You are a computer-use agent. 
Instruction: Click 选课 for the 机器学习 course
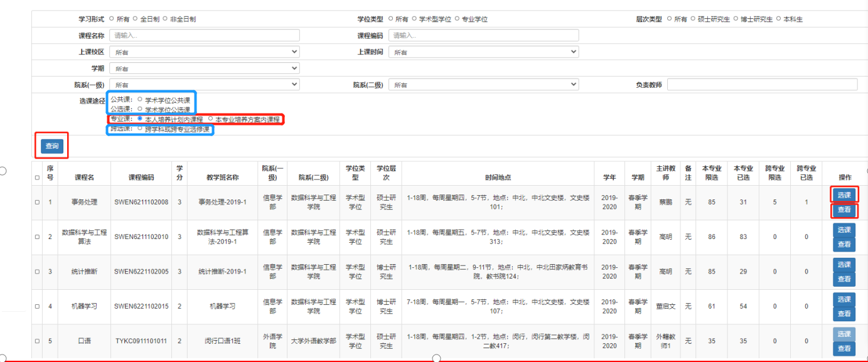pos(844,299)
